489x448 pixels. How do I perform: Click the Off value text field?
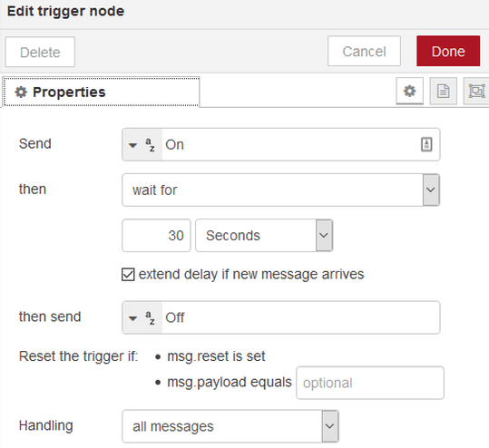point(300,317)
